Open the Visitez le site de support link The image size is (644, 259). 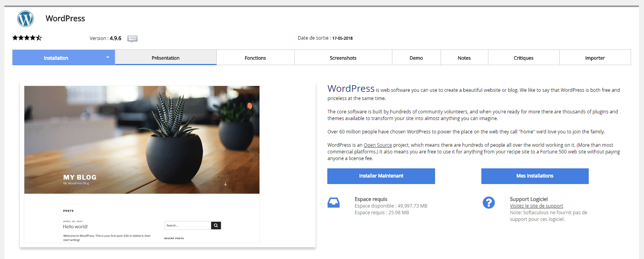[x=536, y=206]
